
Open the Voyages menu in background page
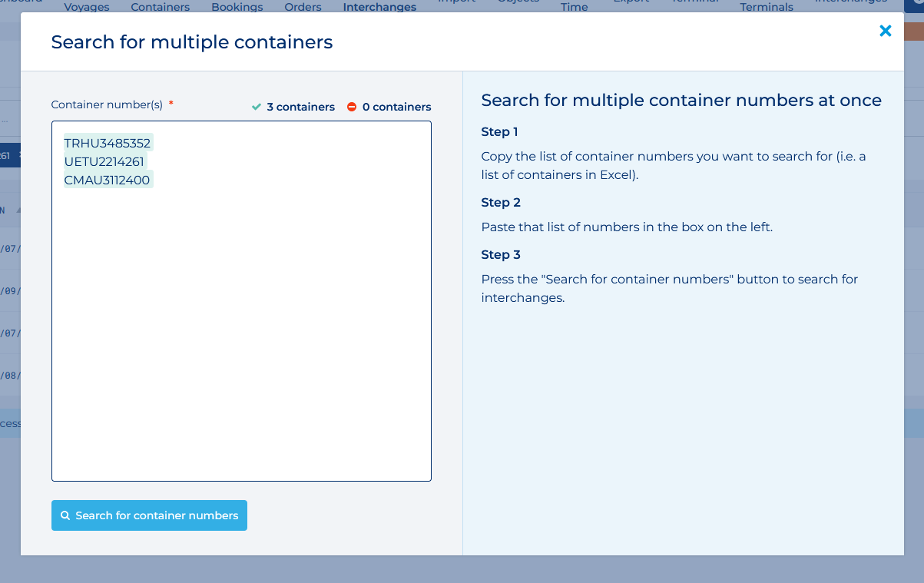tap(87, 7)
